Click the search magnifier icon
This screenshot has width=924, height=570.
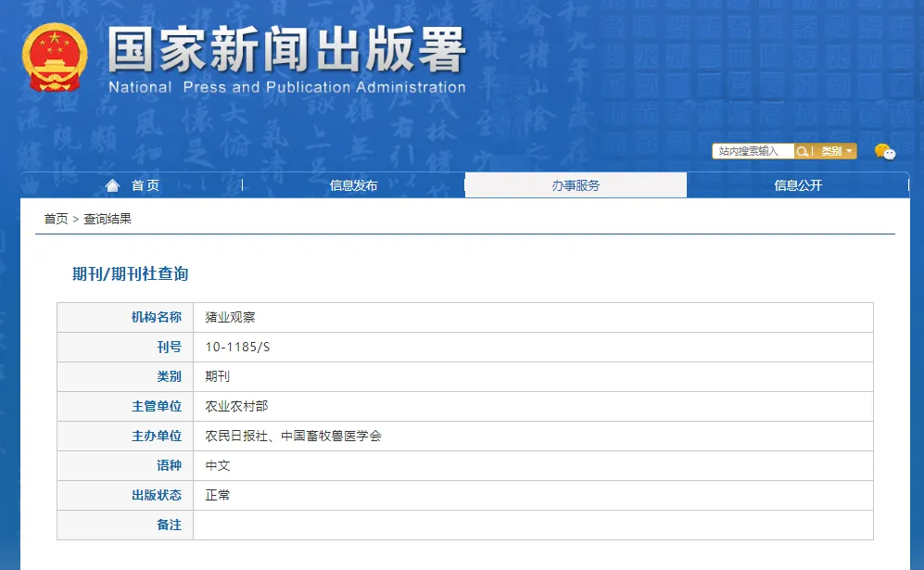(x=802, y=151)
